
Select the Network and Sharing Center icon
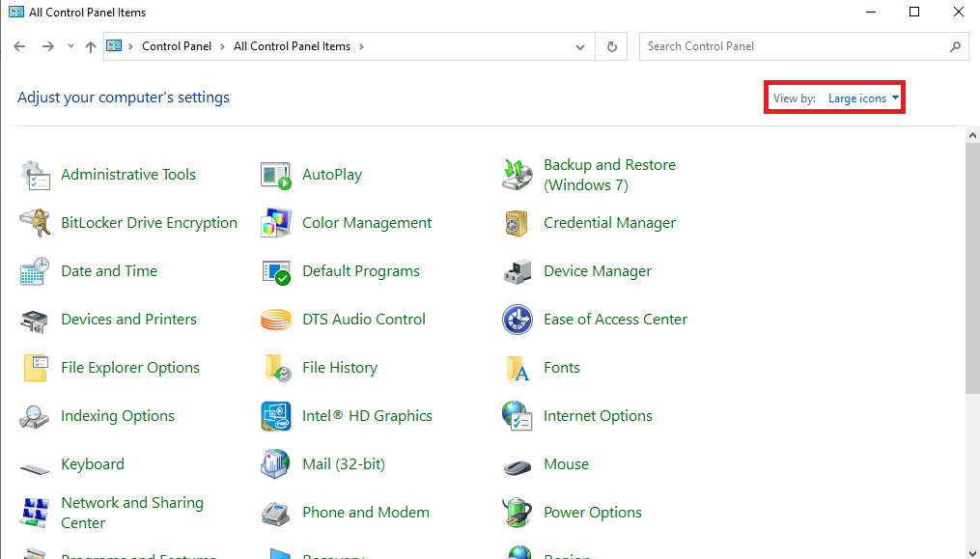click(35, 513)
